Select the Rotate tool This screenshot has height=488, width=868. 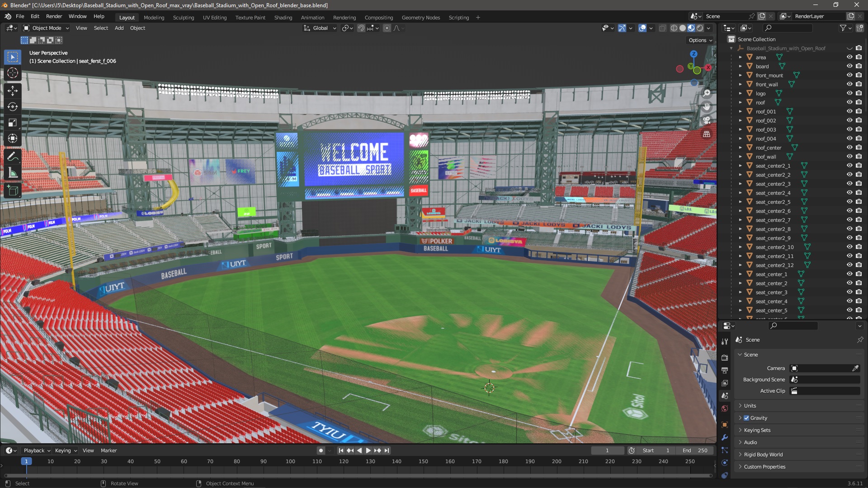[x=13, y=107]
